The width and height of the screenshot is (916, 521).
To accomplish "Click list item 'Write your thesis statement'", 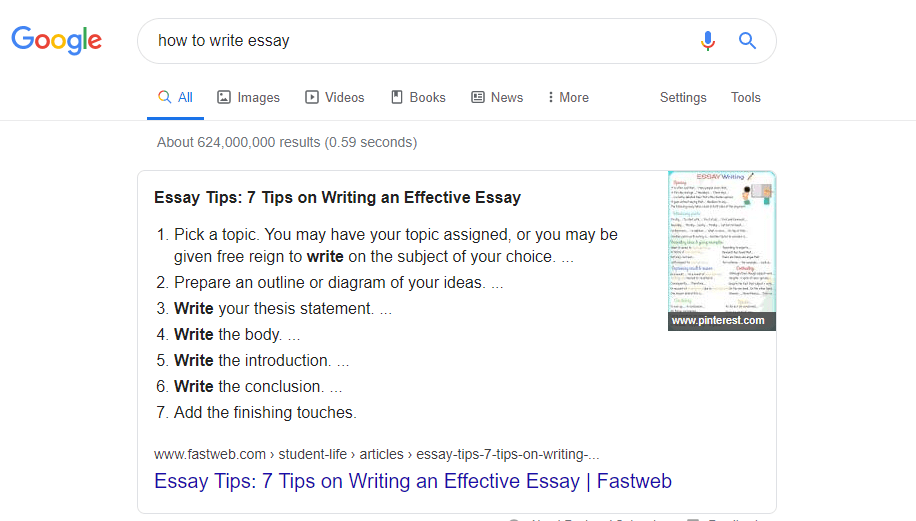I will tap(275, 308).
